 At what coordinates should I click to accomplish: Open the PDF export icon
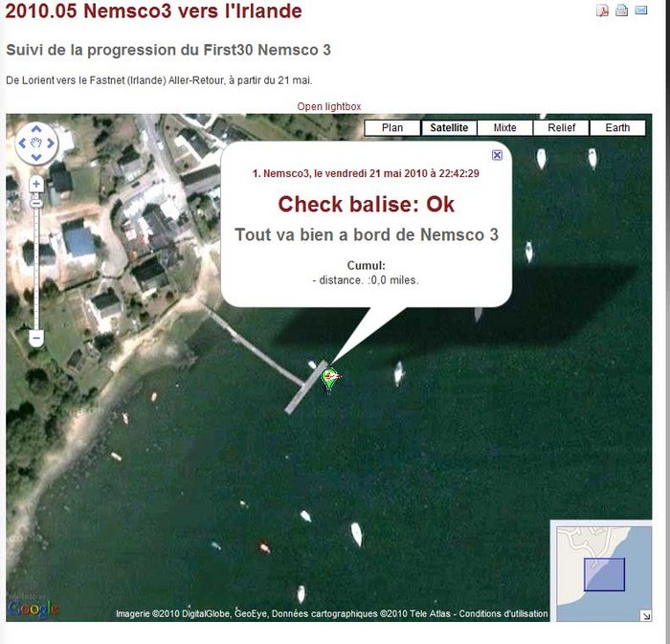click(602, 11)
